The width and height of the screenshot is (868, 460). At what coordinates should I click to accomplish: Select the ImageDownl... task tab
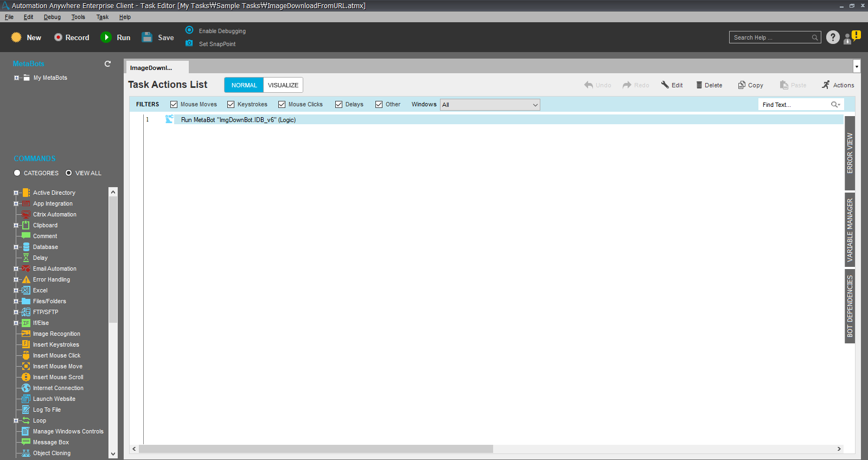[x=157, y=67]
